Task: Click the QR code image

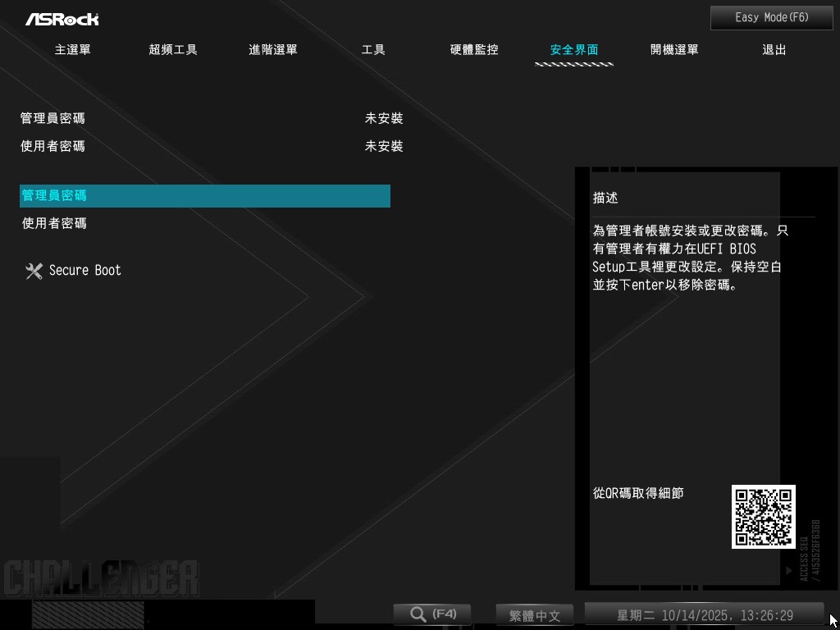Action: (x=763, y=517)
